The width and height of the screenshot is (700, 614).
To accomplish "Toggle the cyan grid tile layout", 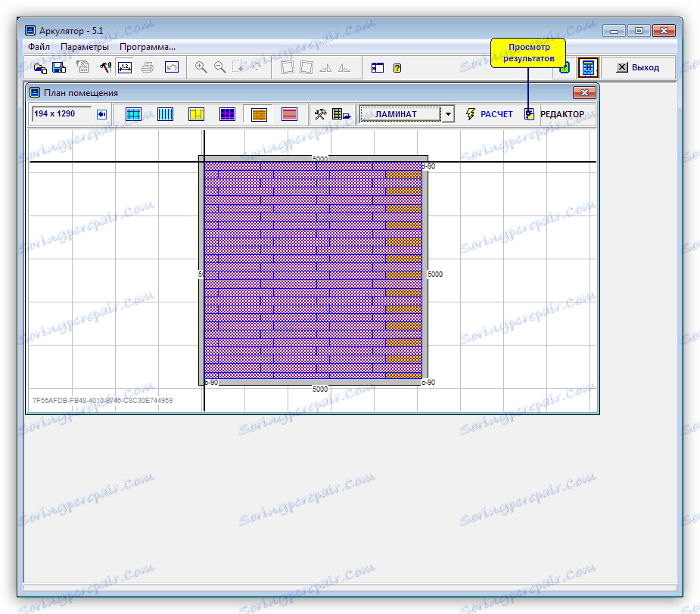I will 134,114.
